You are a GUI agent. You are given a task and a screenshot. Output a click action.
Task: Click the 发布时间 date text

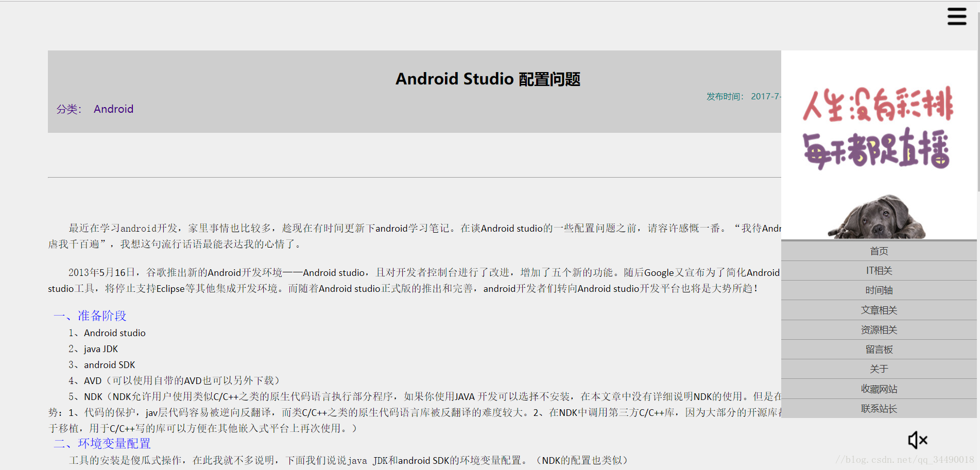coord(744,96)
